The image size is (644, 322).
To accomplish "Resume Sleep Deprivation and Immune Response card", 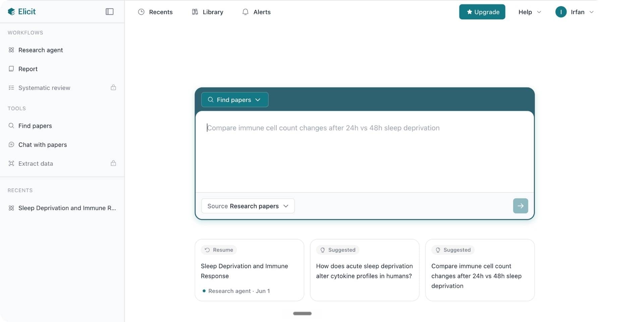I will coord(249,270).
